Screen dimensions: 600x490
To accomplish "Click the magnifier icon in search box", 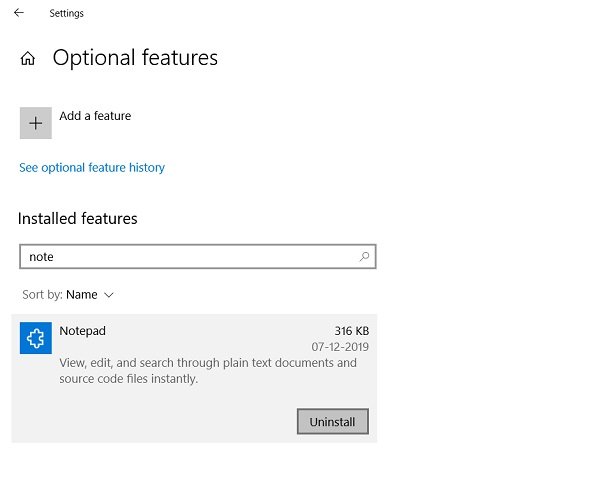I will 365,257.
